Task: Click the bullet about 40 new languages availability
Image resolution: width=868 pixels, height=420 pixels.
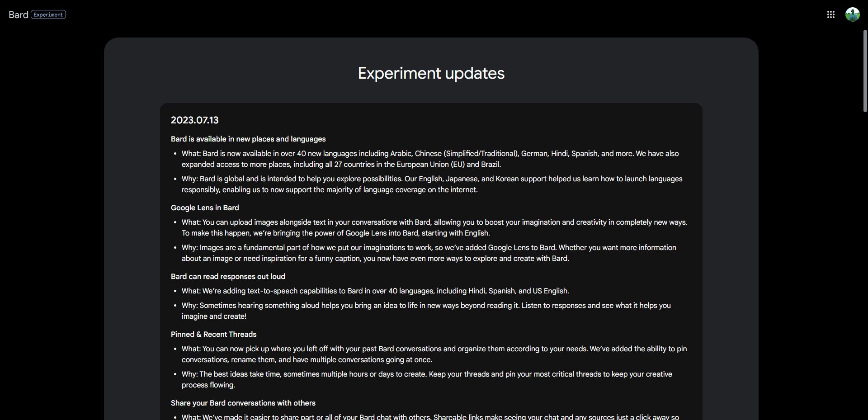Action: 429,159
